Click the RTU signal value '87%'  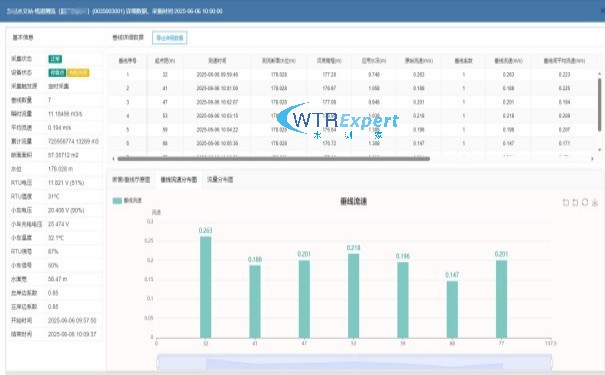pyautogui.click(x=53, y=252)
